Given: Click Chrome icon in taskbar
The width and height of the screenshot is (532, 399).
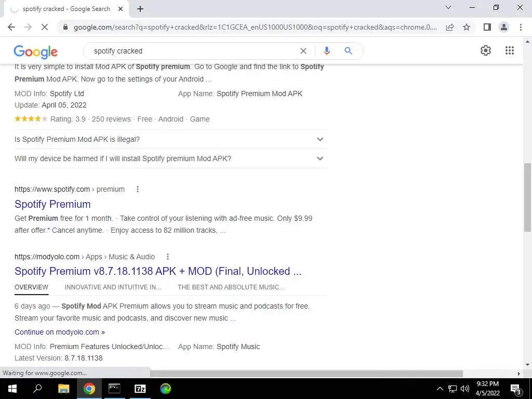Looking at the screenshot, I should coord(89,389).
